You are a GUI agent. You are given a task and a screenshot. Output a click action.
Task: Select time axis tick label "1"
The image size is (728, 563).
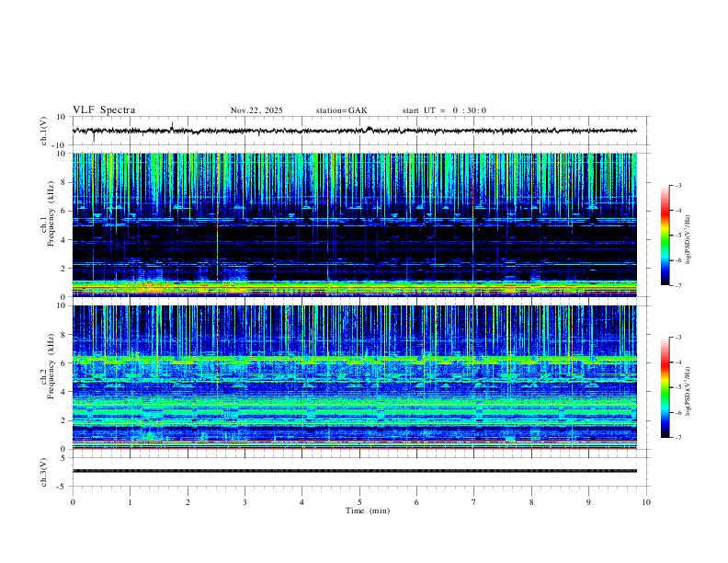(x=130, y=502)
